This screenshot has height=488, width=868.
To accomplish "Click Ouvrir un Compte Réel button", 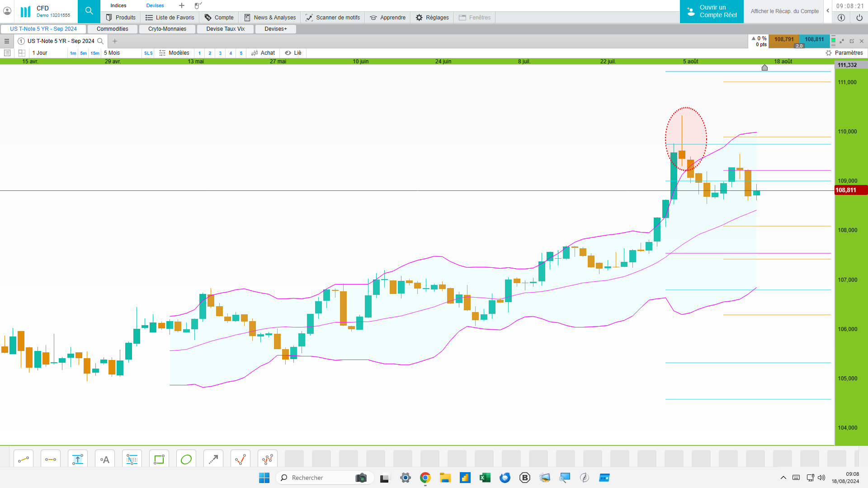I will tap(712, 11).
